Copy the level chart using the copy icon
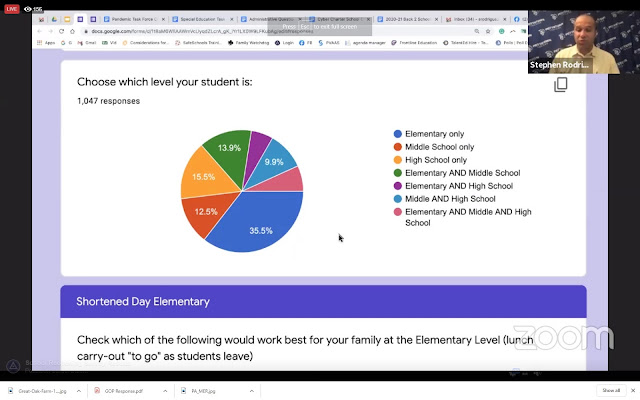640x400 pixels. (x=560, y=84)
